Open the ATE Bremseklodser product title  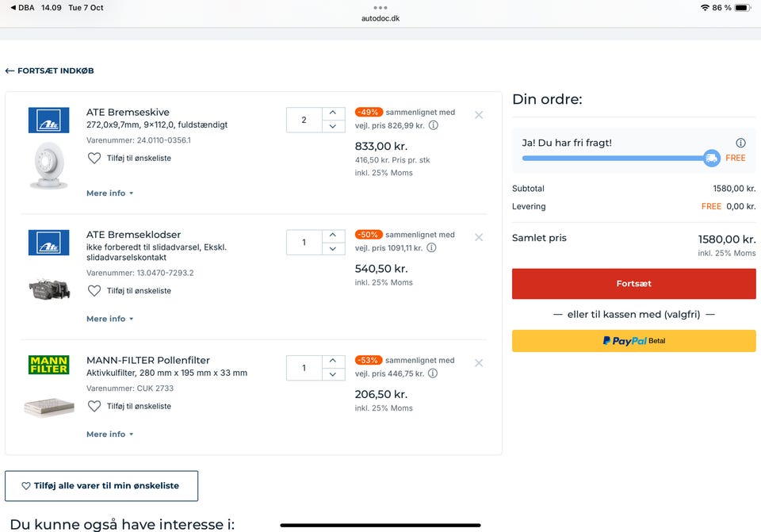pos(133,235)
